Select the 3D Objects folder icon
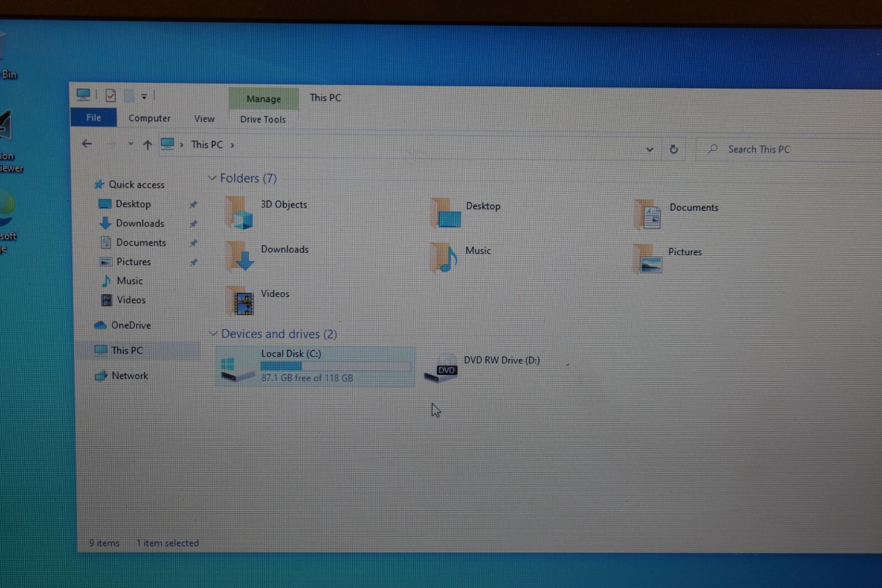This screenshot has height=588, width=882. click(x=239, y=213)
